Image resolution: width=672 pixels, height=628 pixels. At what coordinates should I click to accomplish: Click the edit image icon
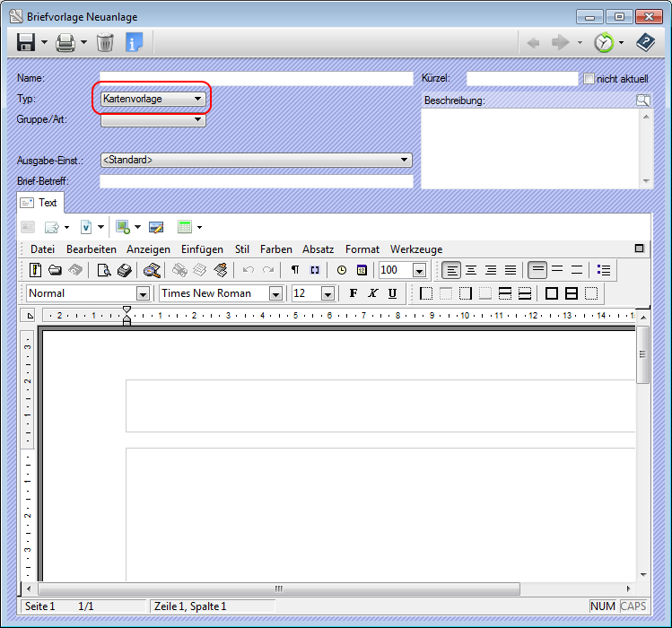[156, 228]
